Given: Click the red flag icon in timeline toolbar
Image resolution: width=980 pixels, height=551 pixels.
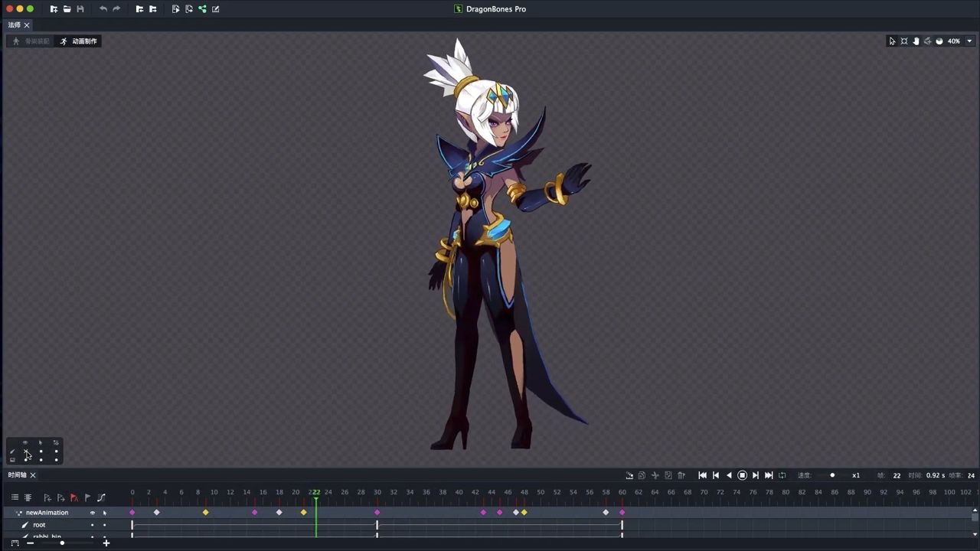Looking at the screenshot, I should (74, 497).
